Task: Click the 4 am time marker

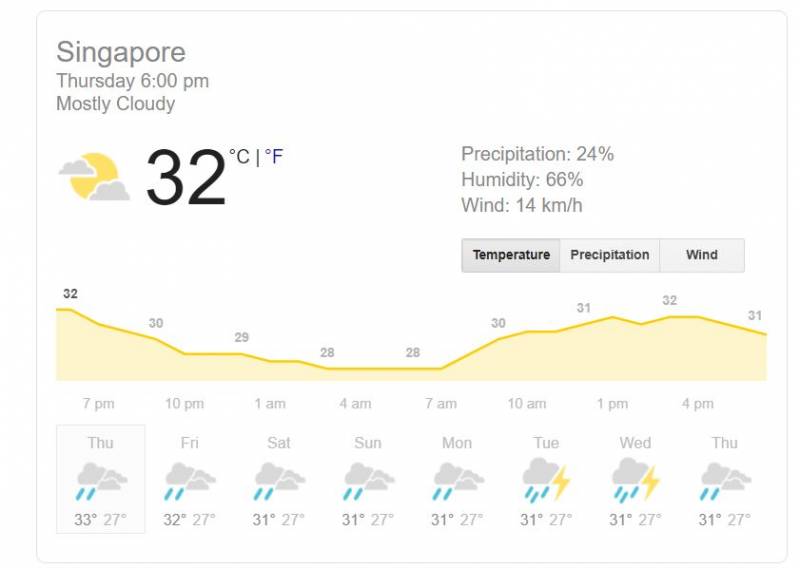Action: [355, 404]
